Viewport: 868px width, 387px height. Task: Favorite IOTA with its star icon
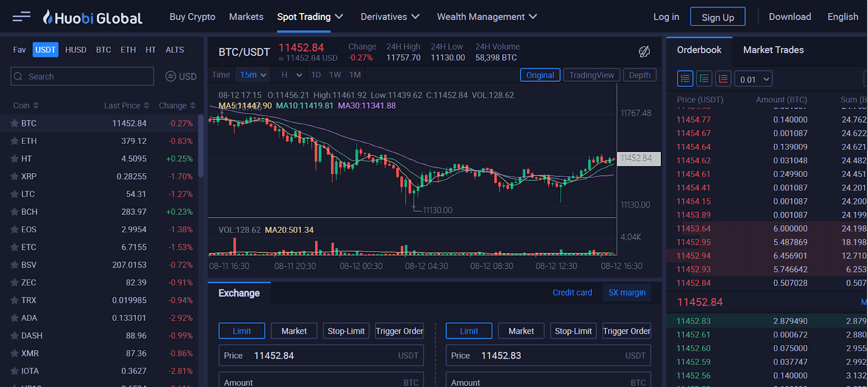(15, 371)
